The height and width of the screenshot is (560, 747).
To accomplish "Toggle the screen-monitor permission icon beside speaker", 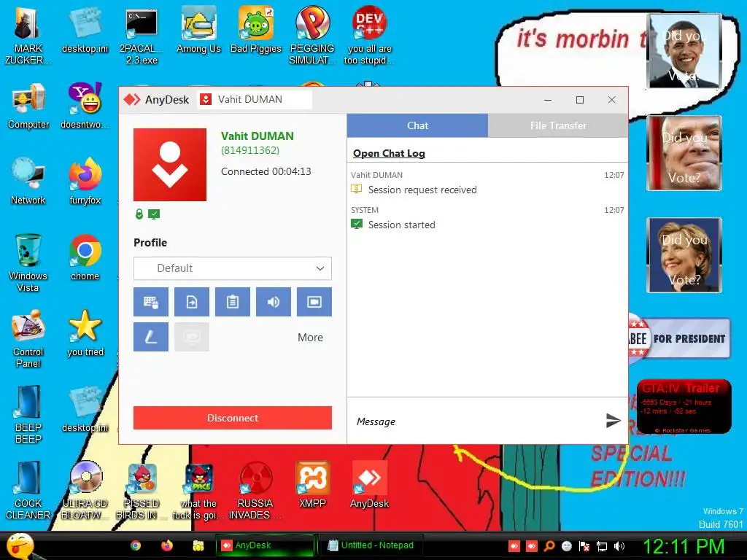I will pyautogui.click(x=314, y=302).
